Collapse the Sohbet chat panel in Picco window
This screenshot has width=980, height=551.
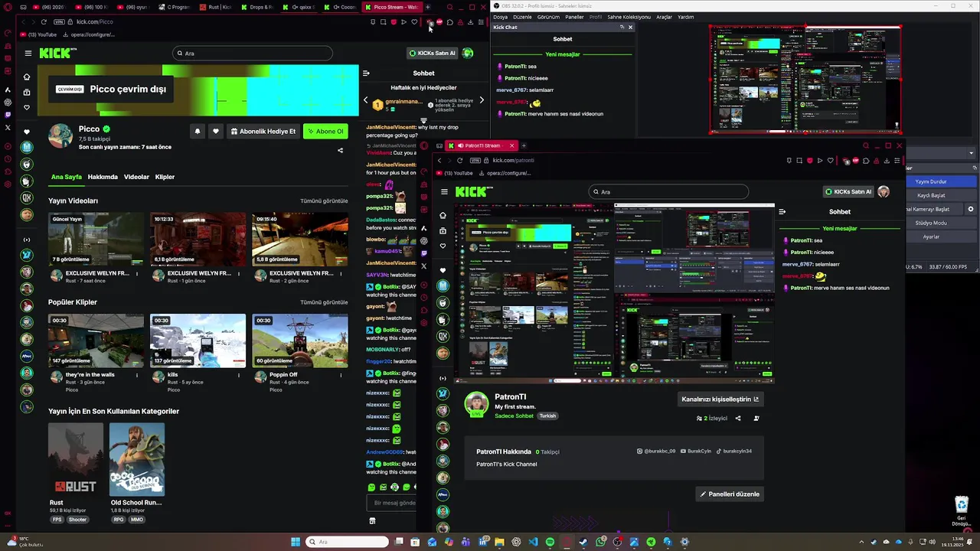tap(366, 73)
